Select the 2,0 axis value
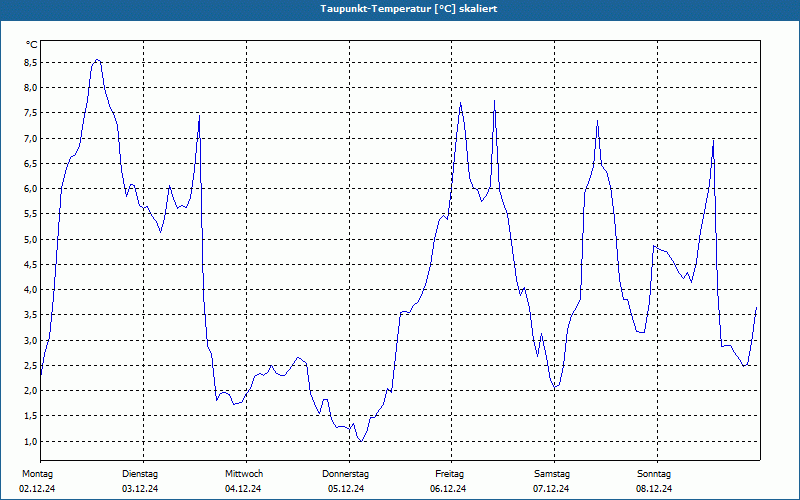This screenshot has height=500, width=800. coord(32,391)
